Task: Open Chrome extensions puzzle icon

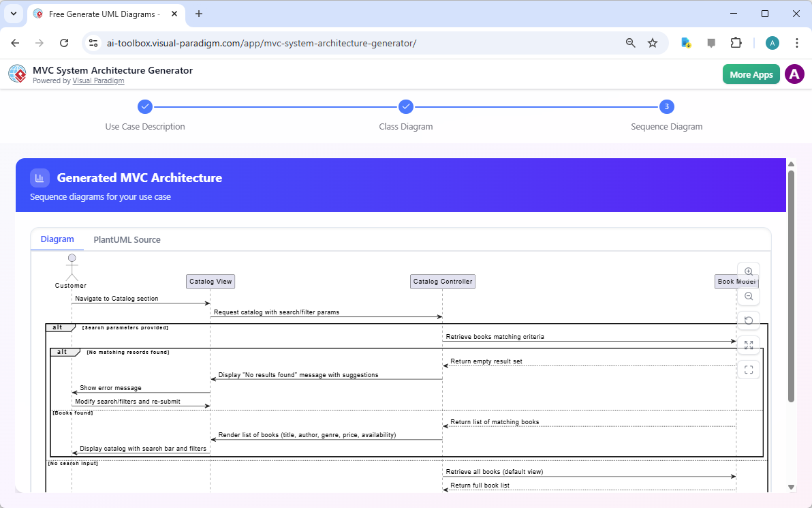Action: 736,42
